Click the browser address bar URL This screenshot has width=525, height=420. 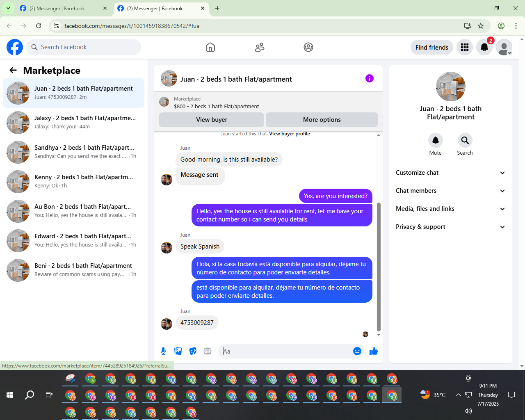pyautogui.click(x=132, y=26)
